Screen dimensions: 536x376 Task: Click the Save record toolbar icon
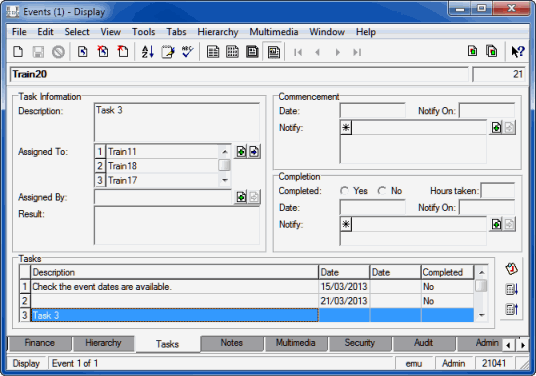(x=38, y=52)
